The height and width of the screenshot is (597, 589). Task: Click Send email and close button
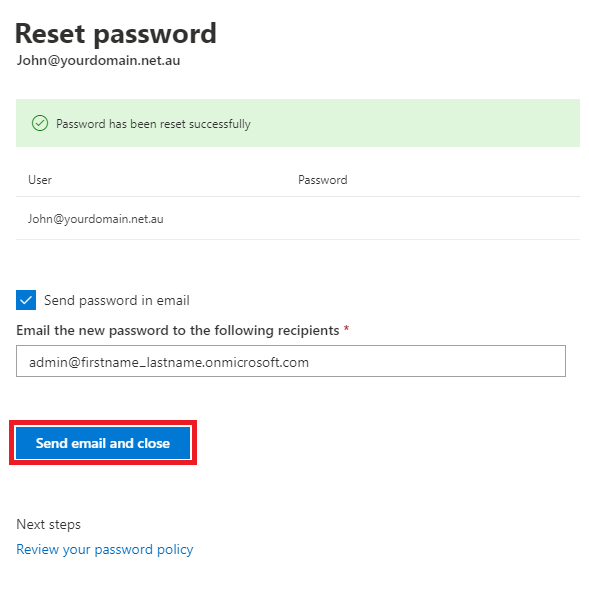click(x=103, y=443)
